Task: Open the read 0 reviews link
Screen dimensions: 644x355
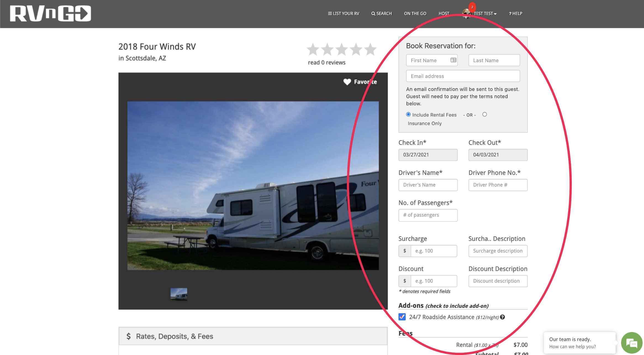Action: [326, 62]
